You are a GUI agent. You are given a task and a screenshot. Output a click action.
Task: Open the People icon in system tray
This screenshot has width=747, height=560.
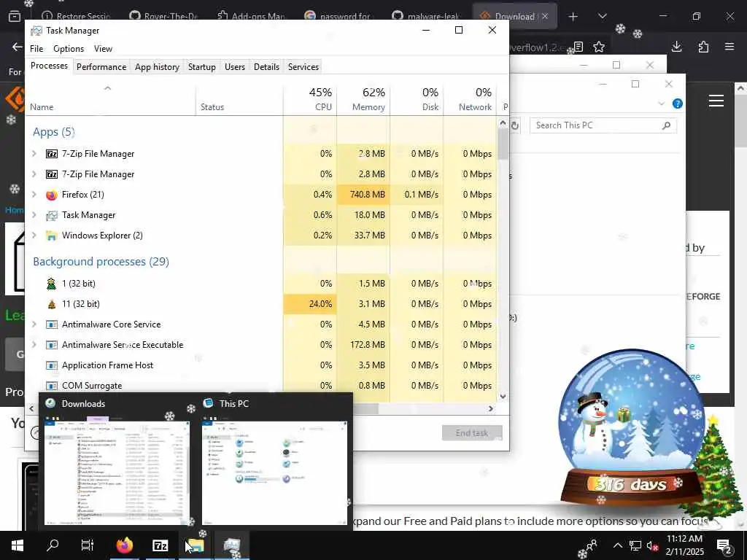592,545
